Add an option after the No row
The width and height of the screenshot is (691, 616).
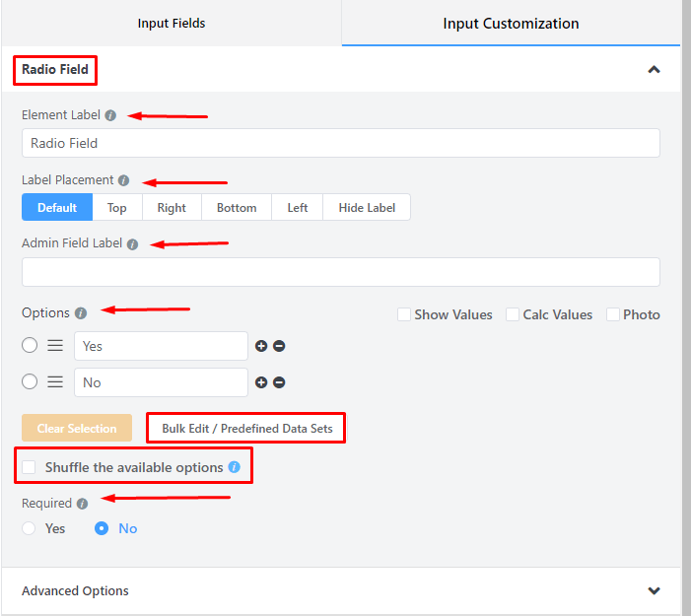point(261,382)
